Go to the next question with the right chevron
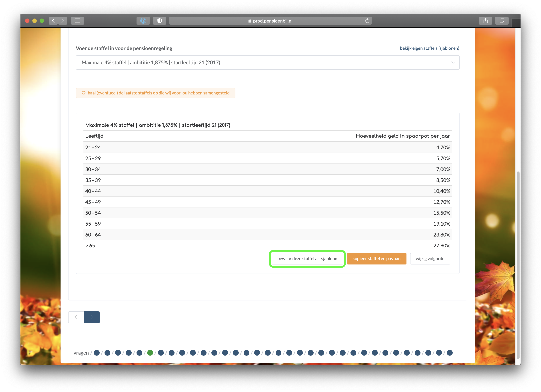Screen dimensions: 541x392 [x=92, y=317]
